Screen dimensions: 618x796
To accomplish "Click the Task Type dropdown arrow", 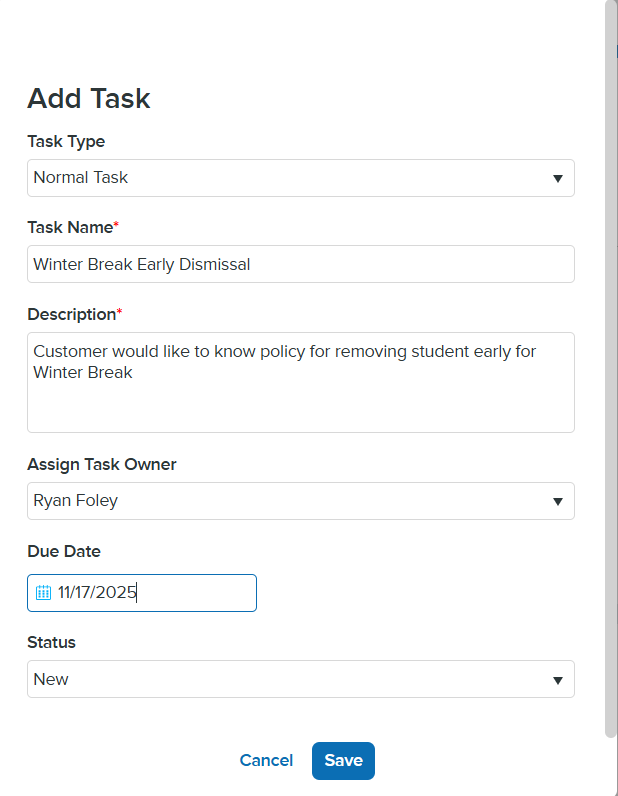I will click(x=557, y=178).
